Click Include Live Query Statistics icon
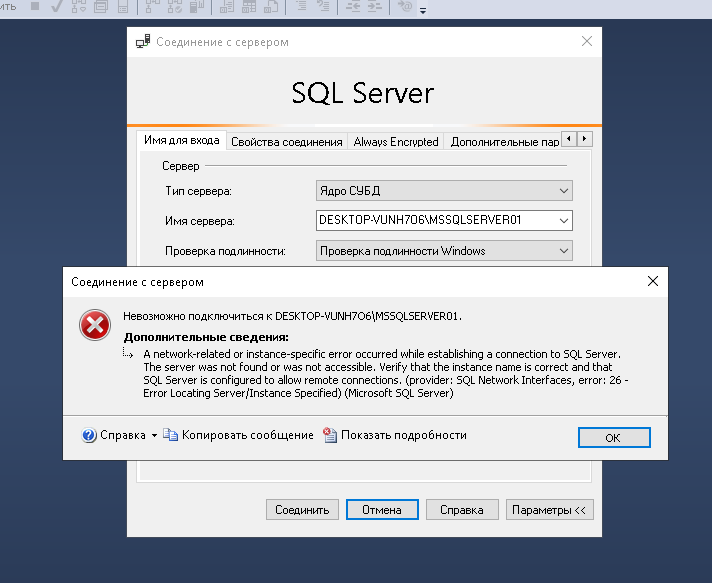 coord(174,6)
